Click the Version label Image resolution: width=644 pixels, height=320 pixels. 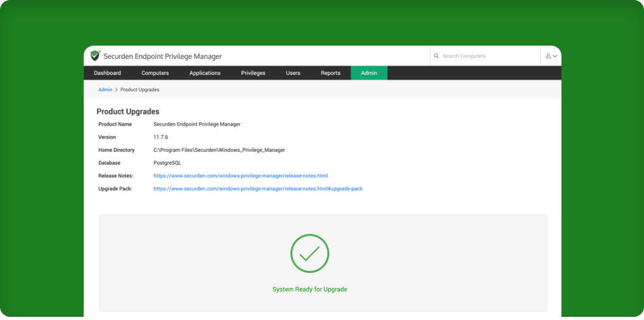(x=107, y=138)
